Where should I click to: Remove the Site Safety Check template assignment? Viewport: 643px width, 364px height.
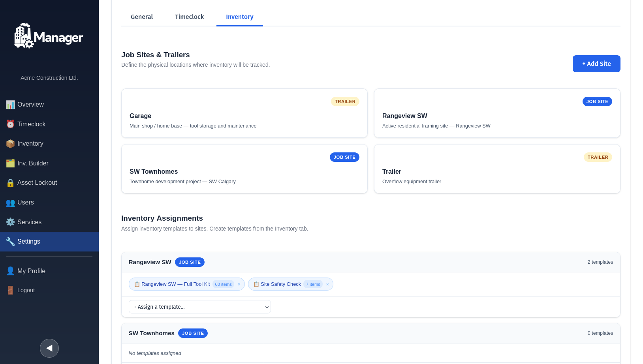pyautogui.click(x=327, y=284)
